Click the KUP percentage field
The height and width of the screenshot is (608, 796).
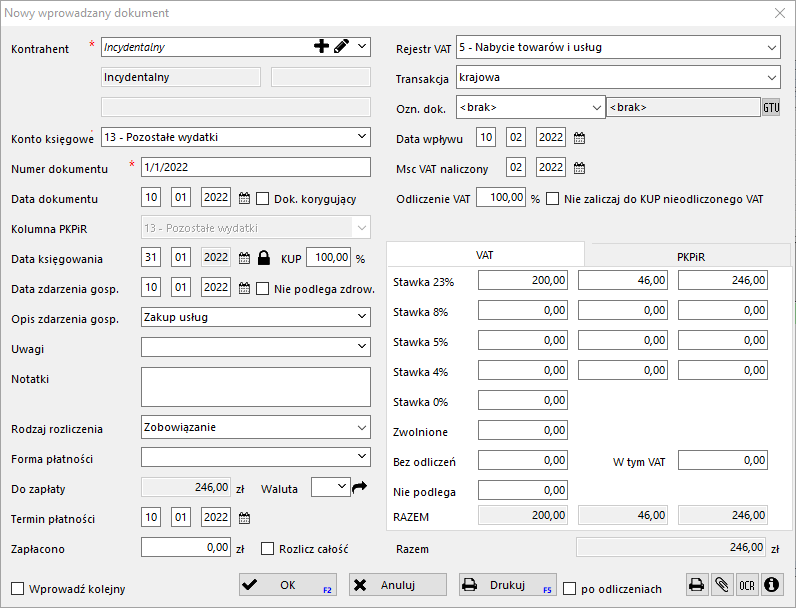tap(328, 257)
